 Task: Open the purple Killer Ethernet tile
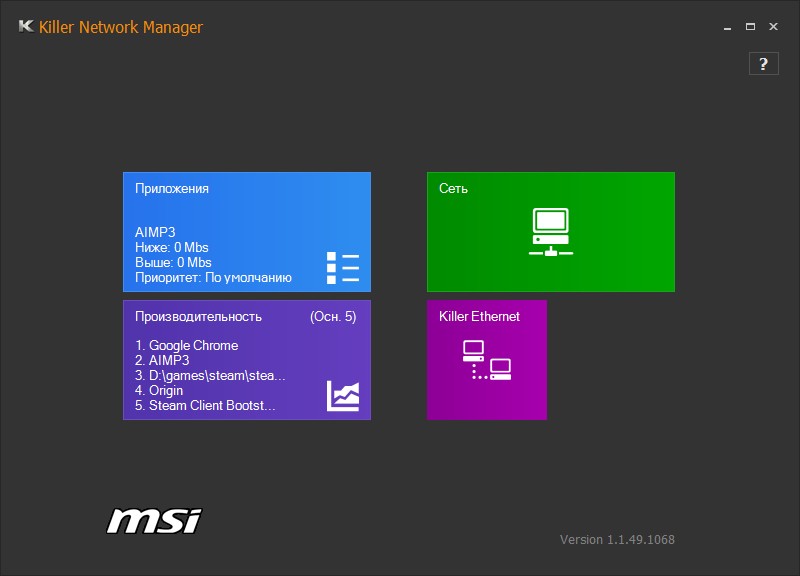coord(487,360)
